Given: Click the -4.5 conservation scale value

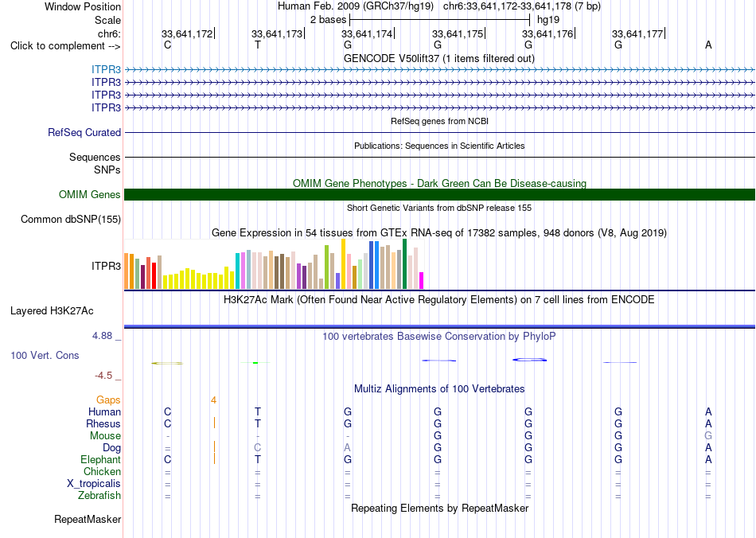Looking at the screenshot, I should [103, 376].
